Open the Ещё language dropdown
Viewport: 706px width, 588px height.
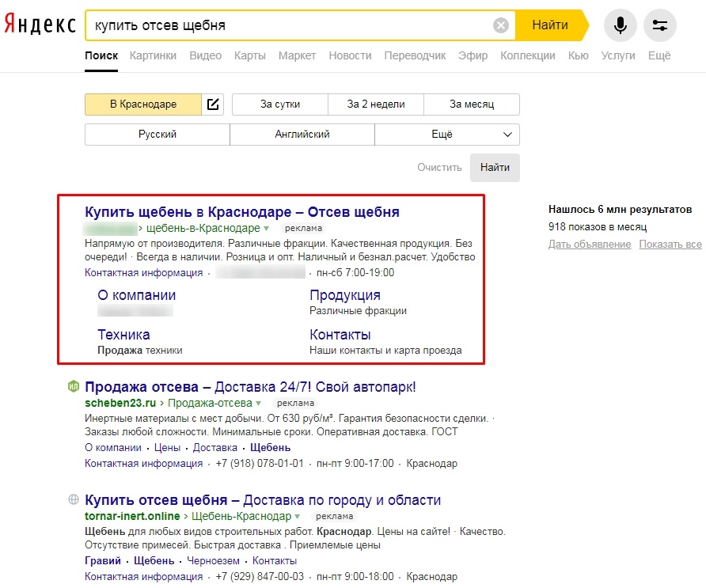pos(447,135)
